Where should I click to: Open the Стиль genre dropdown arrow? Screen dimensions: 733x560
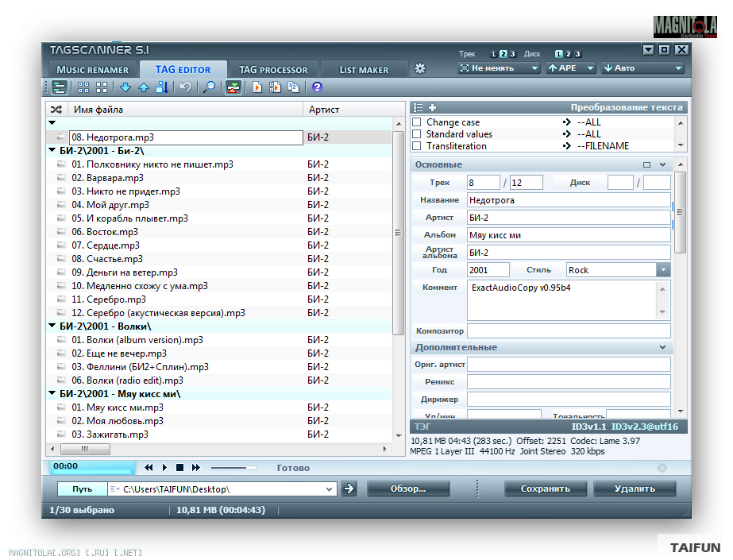[x=663, y=270]
